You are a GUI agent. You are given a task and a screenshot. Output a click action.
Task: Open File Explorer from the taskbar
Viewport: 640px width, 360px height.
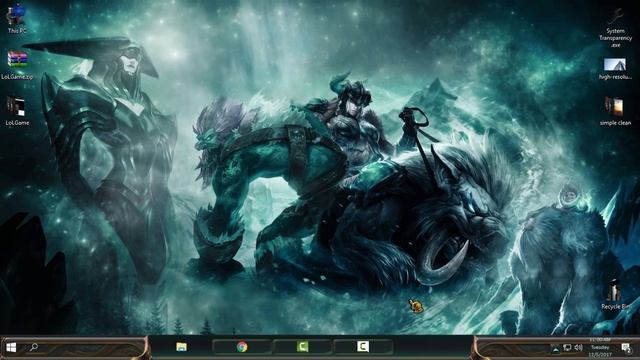(181, 347)
